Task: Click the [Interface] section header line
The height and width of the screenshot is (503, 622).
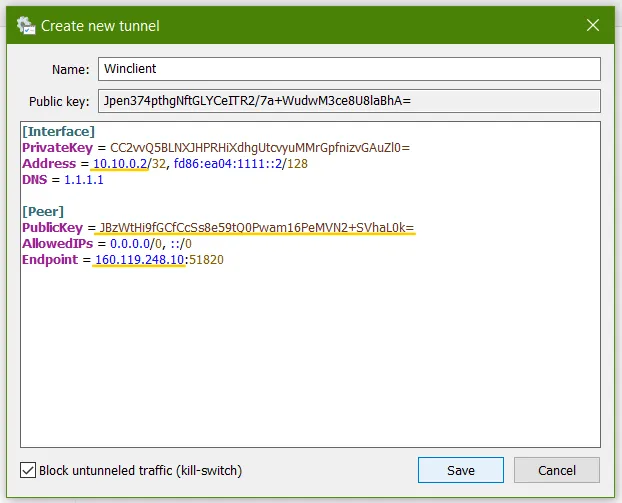Action: (x=58, y=132)
